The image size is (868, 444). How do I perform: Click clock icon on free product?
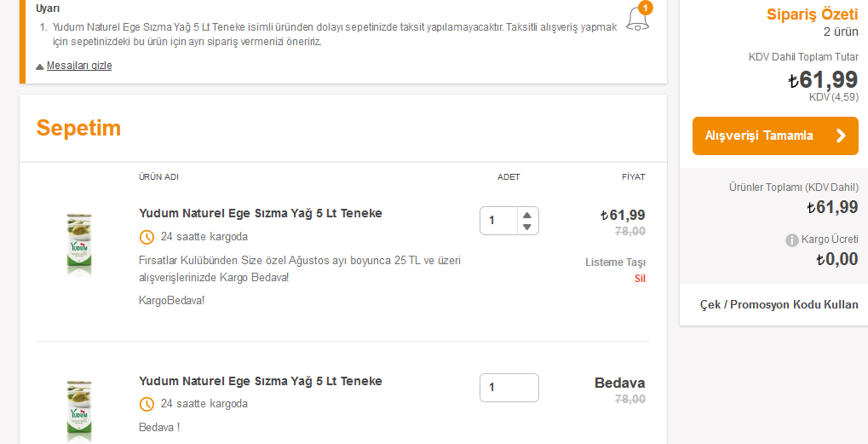point(147,404)
